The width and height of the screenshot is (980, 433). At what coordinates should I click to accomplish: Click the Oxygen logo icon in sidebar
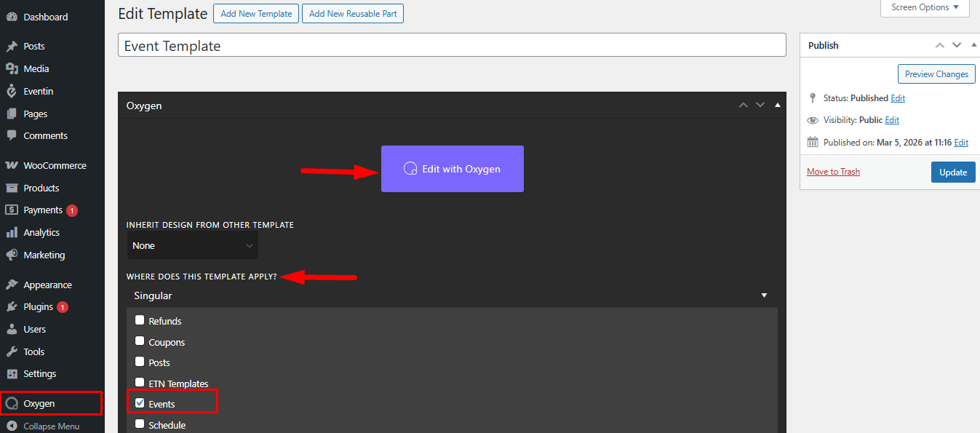pyautogui.click(x=12, y=403)
